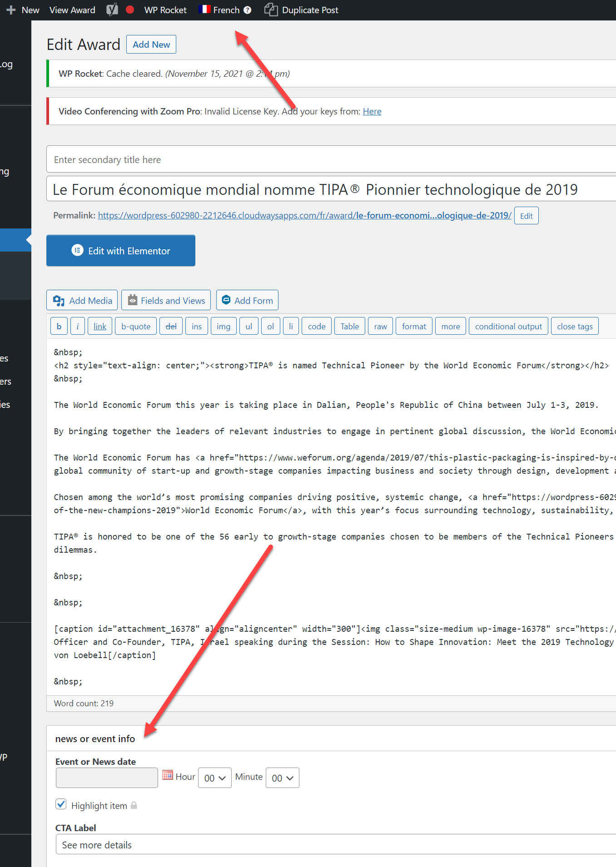Insert a link with the link quicktag
This screenshot has height=867, width=616.
point(100,326)
